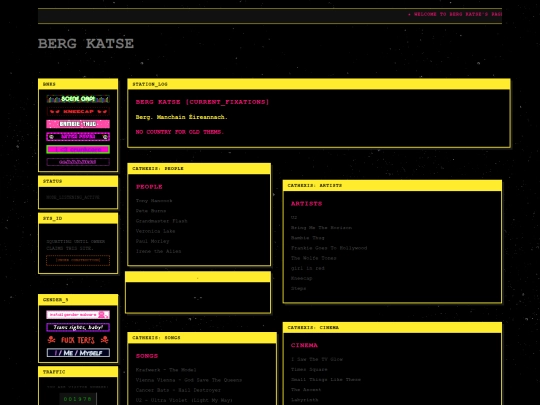This screenshot has width=540, height=405.
Task: Click the BERG KATSE [CURRENT_FIXATIONS] heading
Action: [202, 102]
